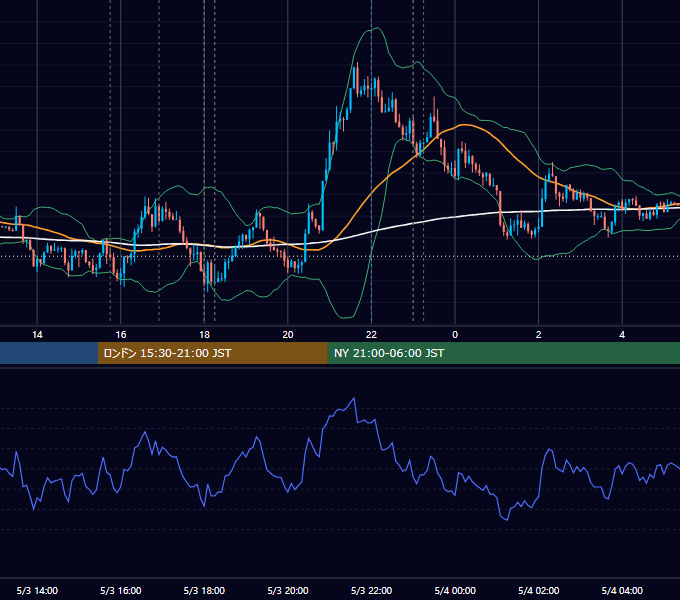Click the 22 hour axis label
Image resolution: width=680 pixels, height=600 pixels.
371,335
